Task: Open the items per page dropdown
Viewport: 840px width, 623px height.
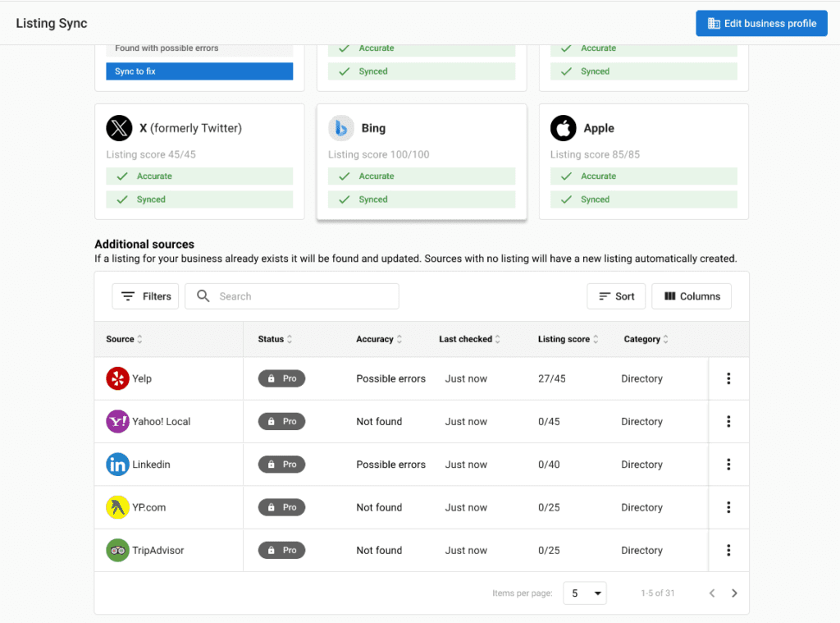Action: [x=584, y=593]
